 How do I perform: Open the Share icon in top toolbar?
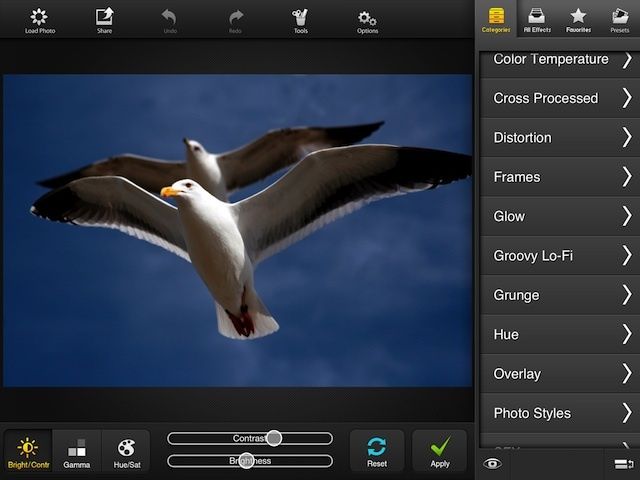[104, 19]
